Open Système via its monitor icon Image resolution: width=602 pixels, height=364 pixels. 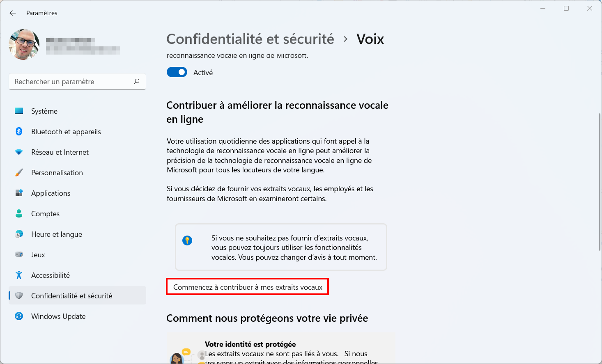click(19, 111)
